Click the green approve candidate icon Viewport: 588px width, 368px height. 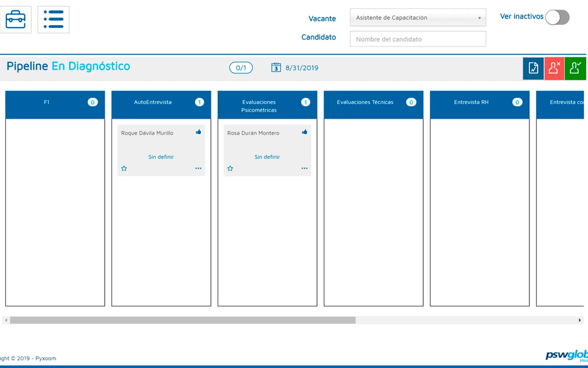pos(575,68)
